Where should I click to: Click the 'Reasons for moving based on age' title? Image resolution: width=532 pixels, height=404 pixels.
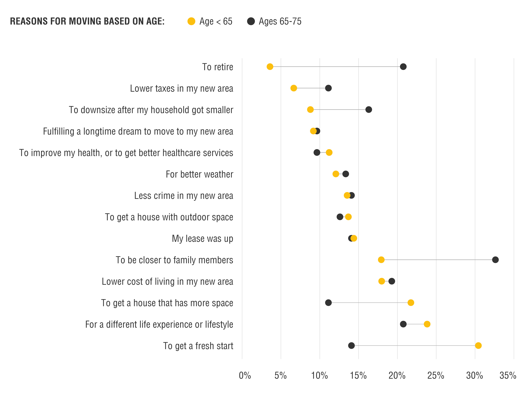(87, 21)
